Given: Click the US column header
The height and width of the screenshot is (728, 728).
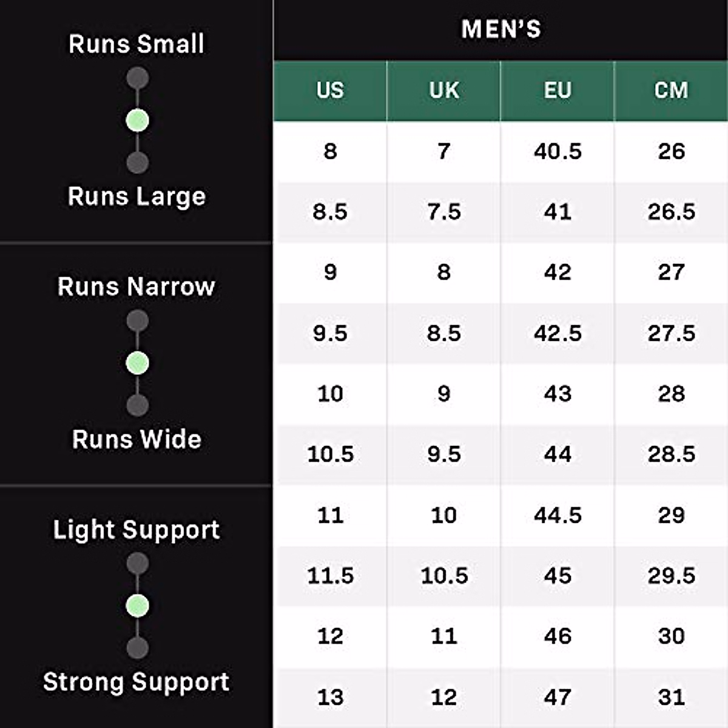Looking at the screenshot, I should tap(330, 90).
